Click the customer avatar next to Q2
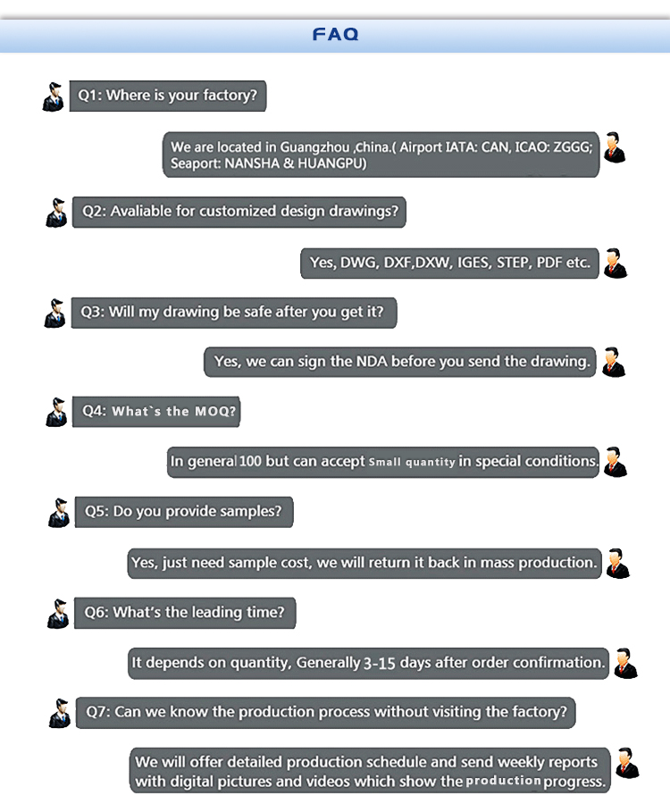Viewport: 670px width, 812px height. 56,213
